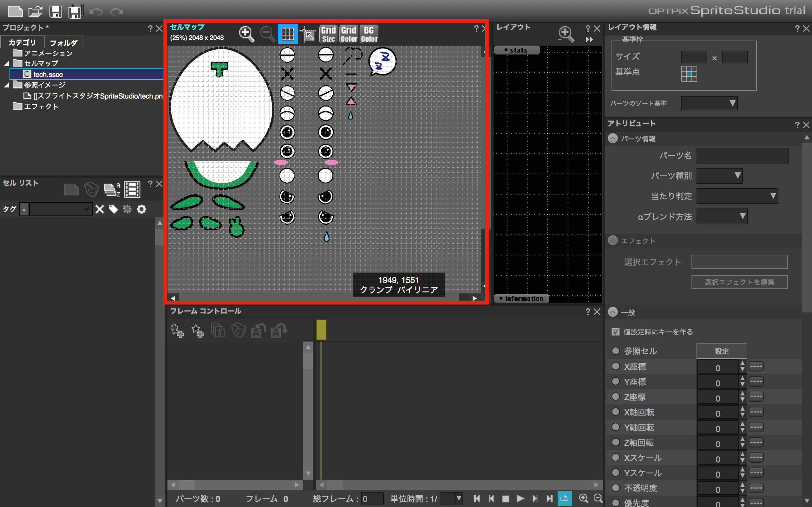812x507 pixels.
Task: Select the 不透明度 radio button
Action: (615, 488)
